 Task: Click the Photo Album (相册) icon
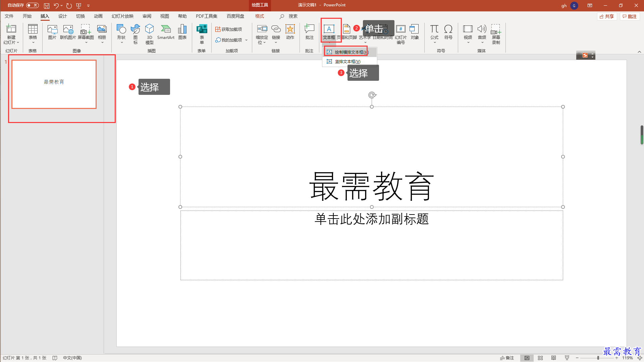(x=102, y=29)
